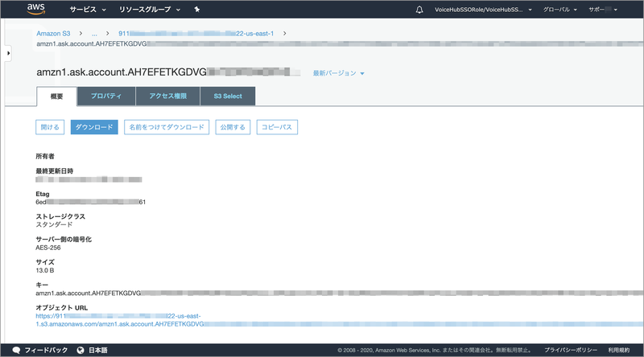Click the スタンダード storage class value
644x357 pixels.
click(54, 225)
